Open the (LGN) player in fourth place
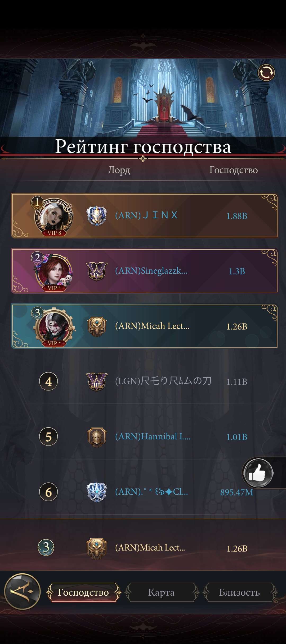The image size is (286, 644). point(143,381)
